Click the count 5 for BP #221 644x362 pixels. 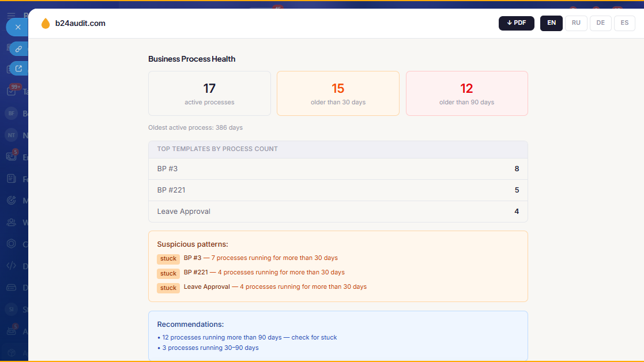coord(517,190)
